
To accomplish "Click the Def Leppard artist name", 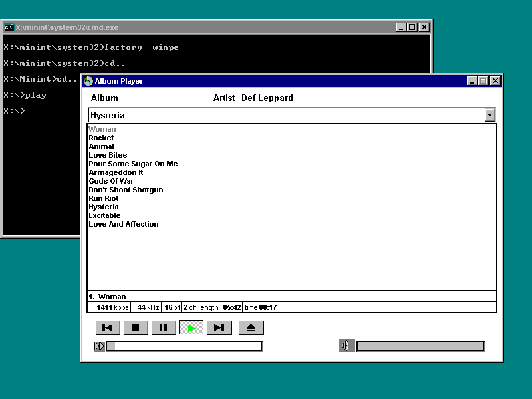I will (x=267, y=98).
